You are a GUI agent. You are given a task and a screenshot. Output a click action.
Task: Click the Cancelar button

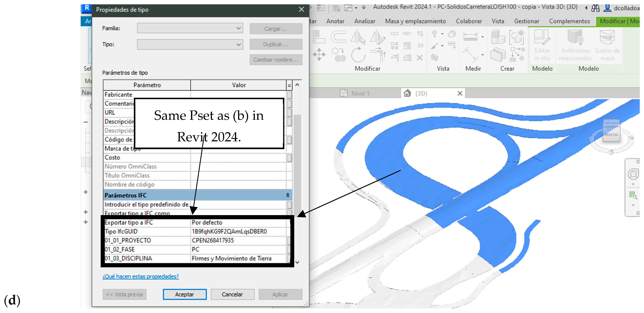click(232, 294)
